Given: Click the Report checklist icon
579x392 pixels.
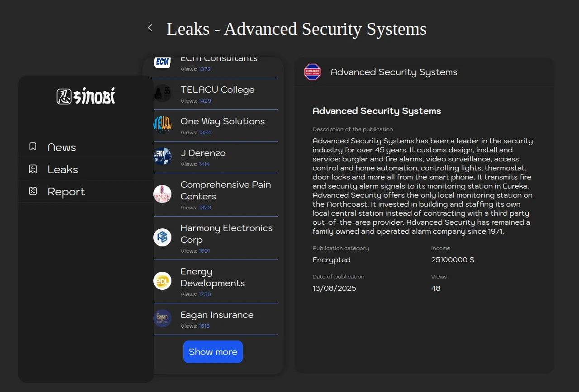Looking at the screenshot, I should [33, 191].
